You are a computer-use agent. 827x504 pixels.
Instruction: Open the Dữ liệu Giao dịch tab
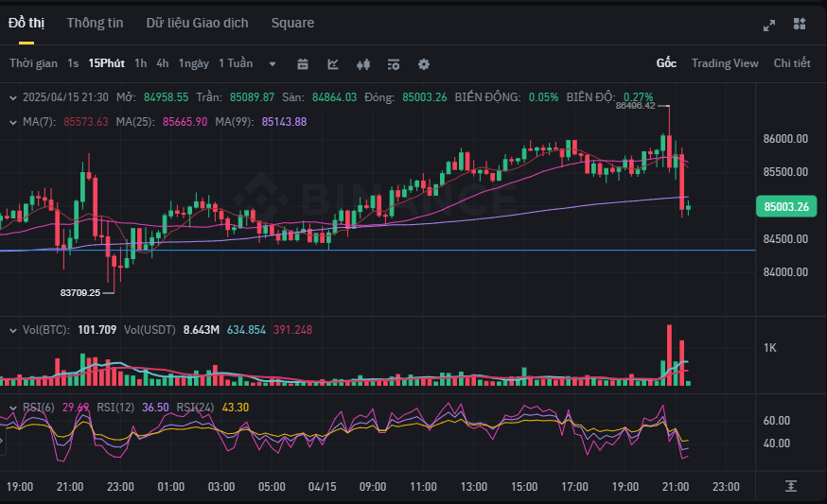point(197,23)
